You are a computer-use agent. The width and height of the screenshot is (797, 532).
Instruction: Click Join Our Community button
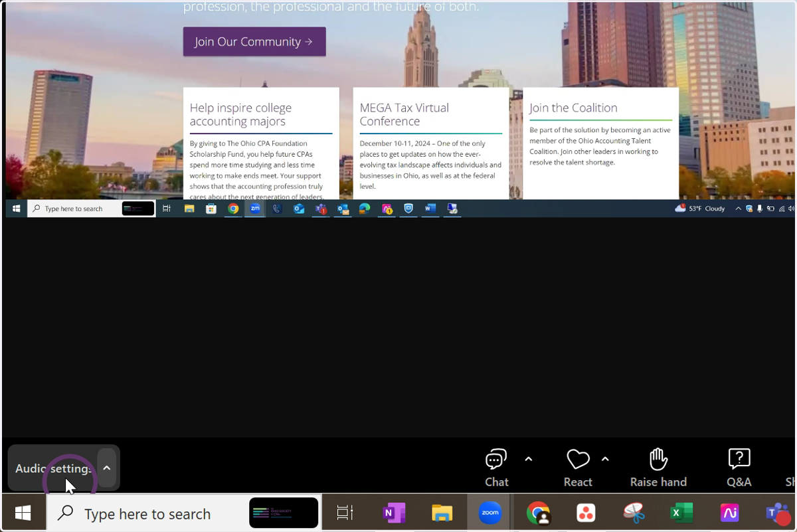254,41
